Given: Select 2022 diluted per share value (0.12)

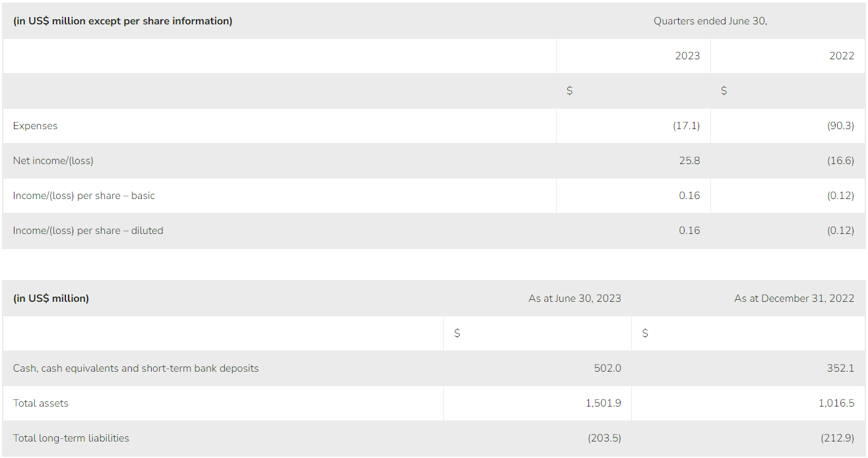Looking at the screenshot, I should click(x=840, y=231).
